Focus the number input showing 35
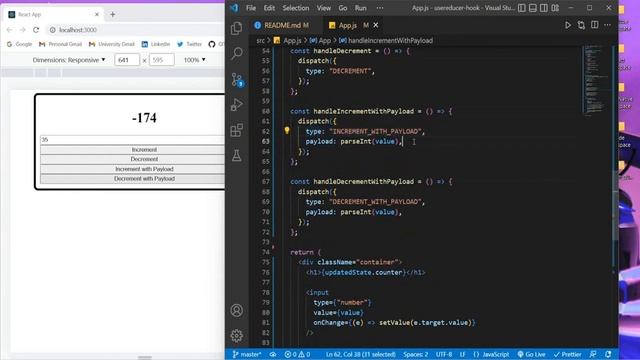This screenshot has width=640, height=360. click(133, 140)
